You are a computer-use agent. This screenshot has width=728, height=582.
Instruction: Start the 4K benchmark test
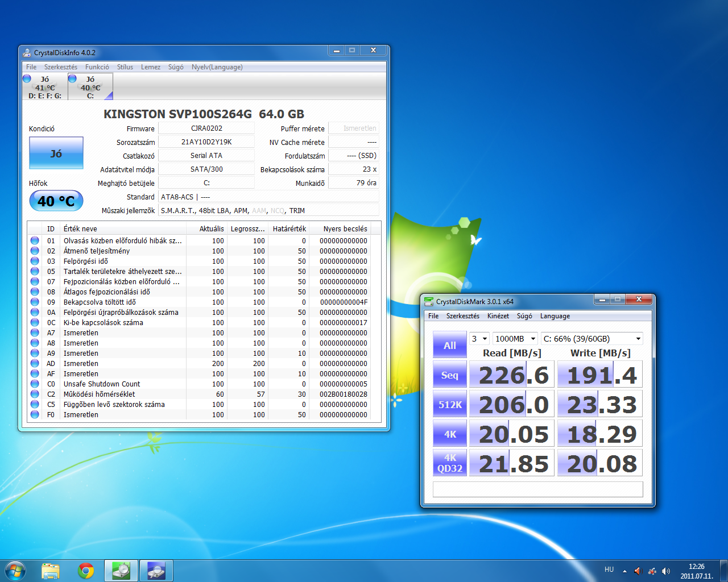point(450,434)
